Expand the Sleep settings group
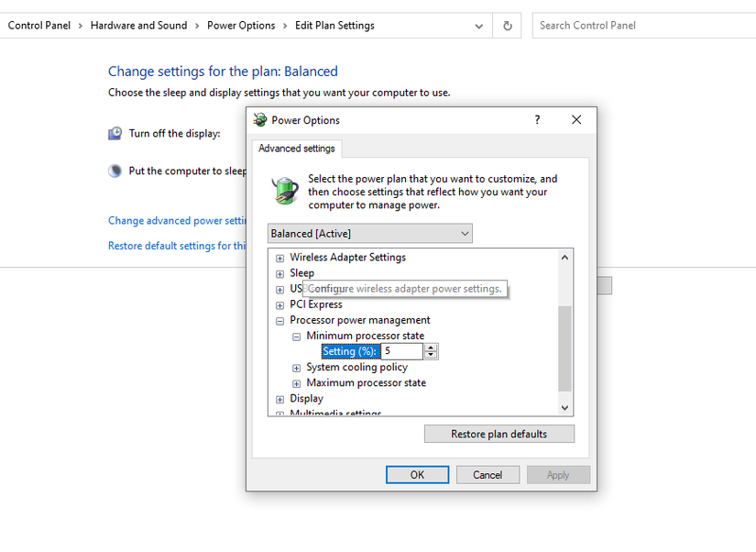The width and height of the screenshot is (756, 552). point(279,272)
